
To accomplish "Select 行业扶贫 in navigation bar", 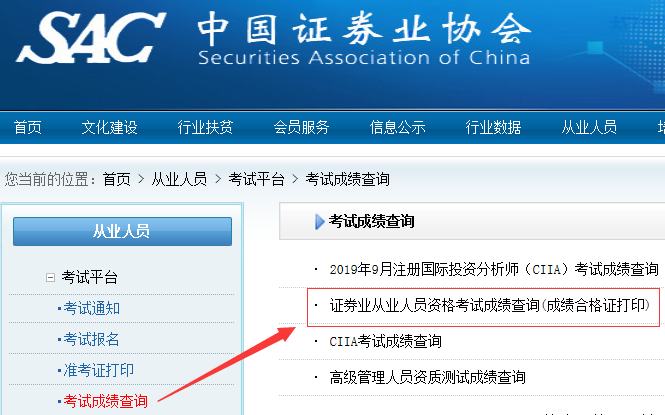I will 205,127.
